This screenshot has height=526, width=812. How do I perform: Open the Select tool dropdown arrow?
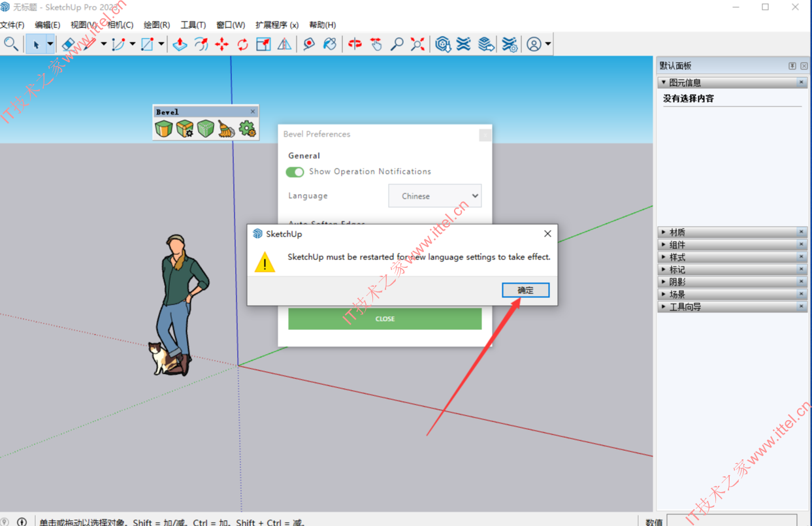tap(50, 44)
